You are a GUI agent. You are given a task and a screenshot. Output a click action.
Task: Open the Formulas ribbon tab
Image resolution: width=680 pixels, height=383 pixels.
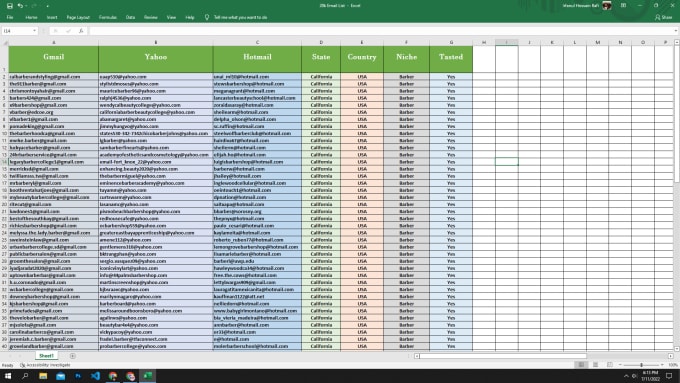(x=108, y=17)
